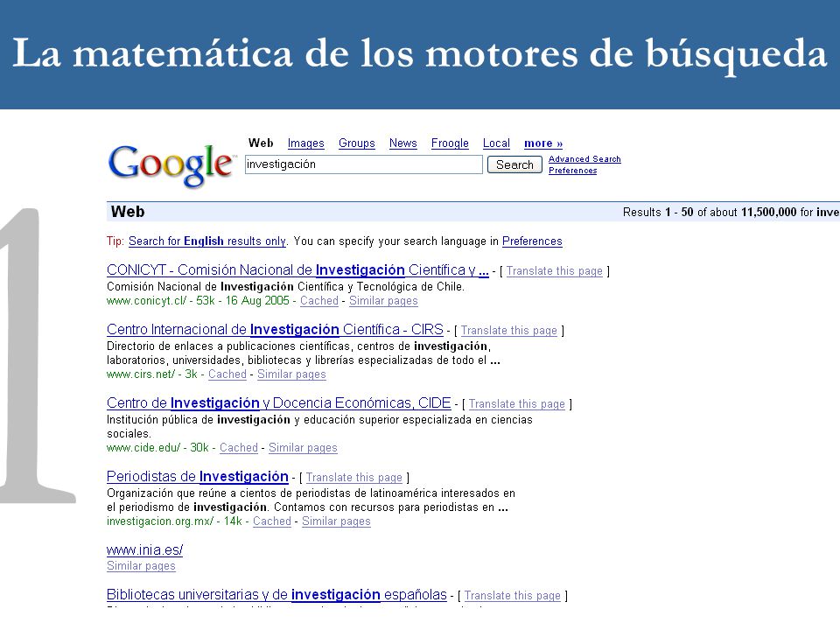Open the Images search tab

point(306,143)
